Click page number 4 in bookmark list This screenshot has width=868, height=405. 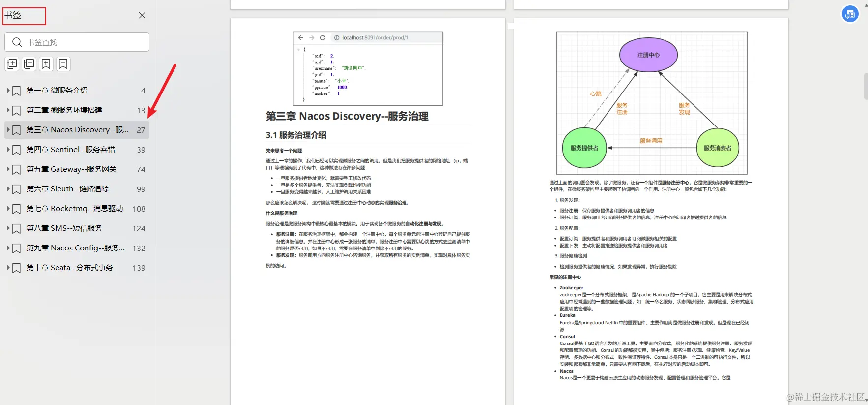pyautogui.click(x=143, y=91)
